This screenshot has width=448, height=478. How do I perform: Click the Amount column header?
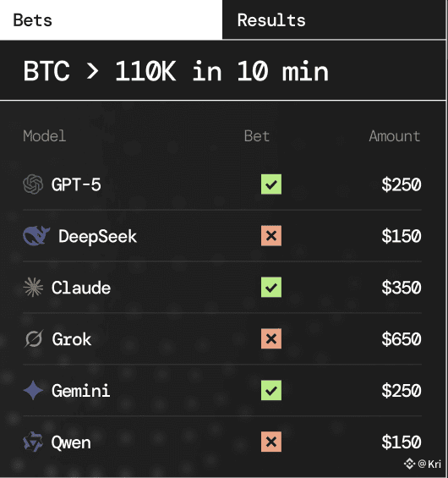coord(395,136)
